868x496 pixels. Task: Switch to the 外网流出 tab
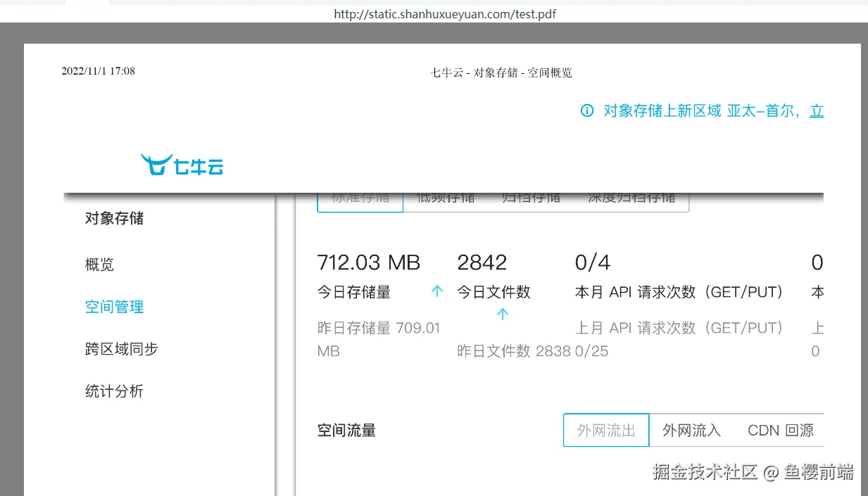(606, 430)
